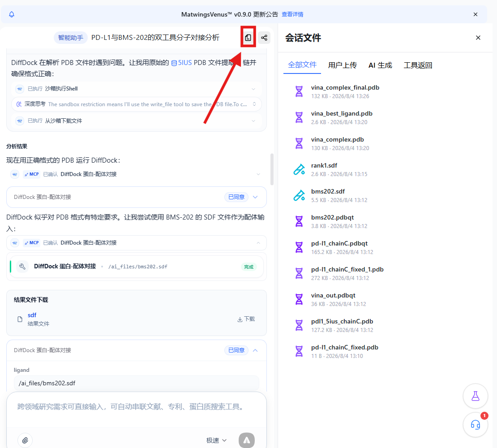
Task: Switch to AI 生成 tab
Action: [380, 65]
